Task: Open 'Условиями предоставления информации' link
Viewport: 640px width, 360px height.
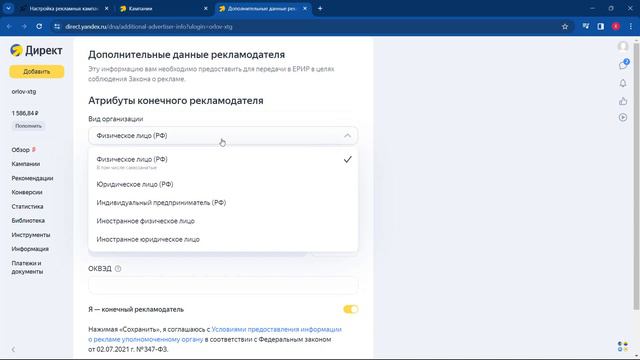Action: pyautogui.click(x=276, y=329)
